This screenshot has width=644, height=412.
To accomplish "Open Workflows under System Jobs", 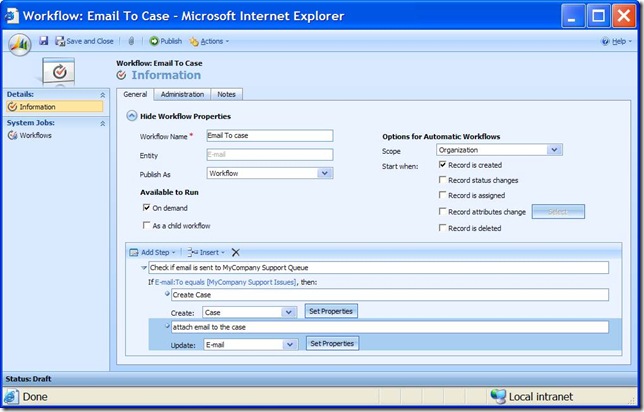I will (x=36, y=135).
